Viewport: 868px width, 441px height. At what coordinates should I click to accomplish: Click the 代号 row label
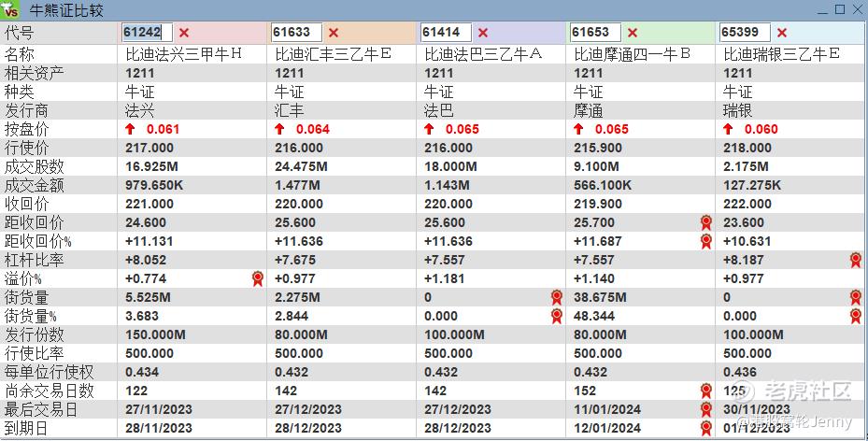tap(20, 33)
